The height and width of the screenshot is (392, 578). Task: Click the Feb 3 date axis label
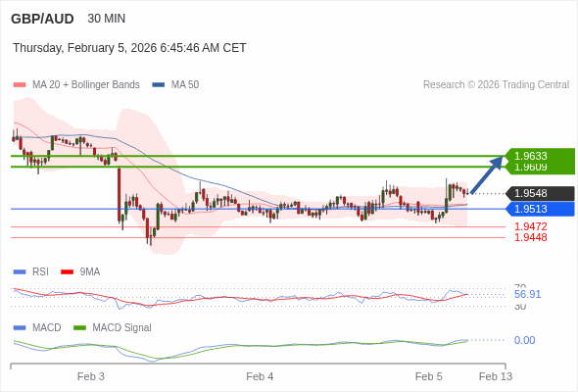[x=91, y=376]
